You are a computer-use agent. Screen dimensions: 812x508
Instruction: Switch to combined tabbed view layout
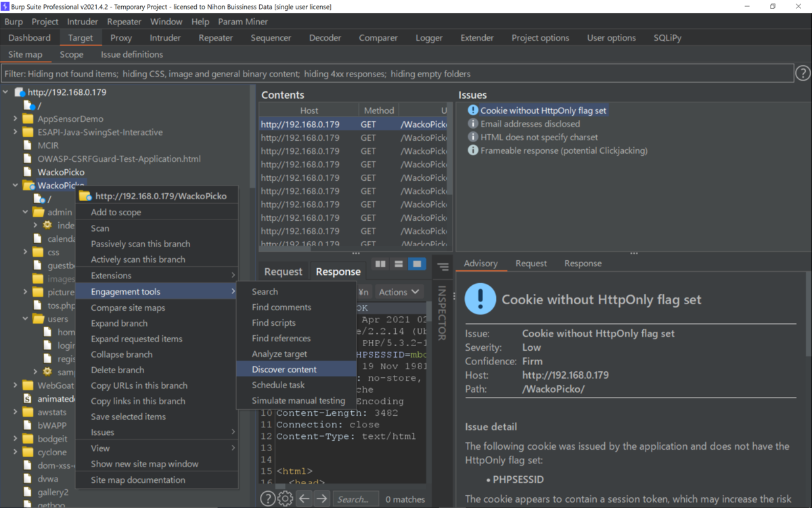(417, 264)
